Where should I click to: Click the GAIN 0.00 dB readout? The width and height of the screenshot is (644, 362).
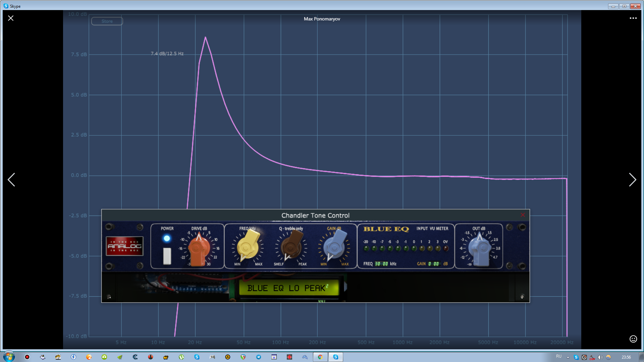pos(432,264)
